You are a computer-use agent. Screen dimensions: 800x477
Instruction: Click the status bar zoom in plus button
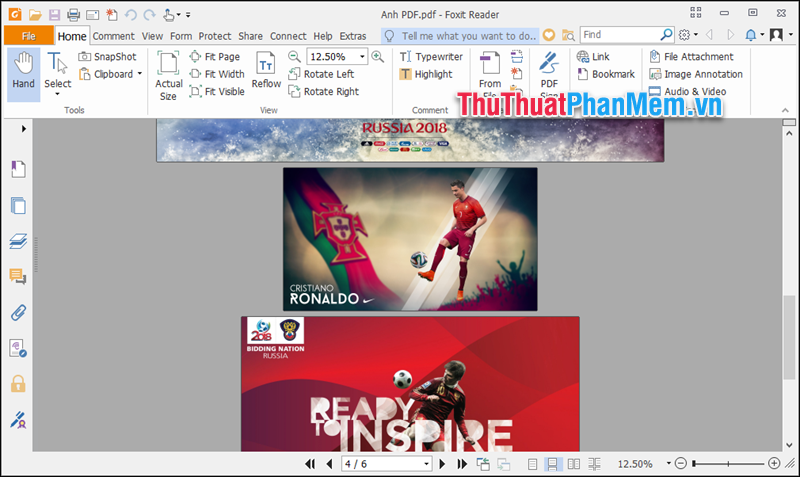[774, 463]
